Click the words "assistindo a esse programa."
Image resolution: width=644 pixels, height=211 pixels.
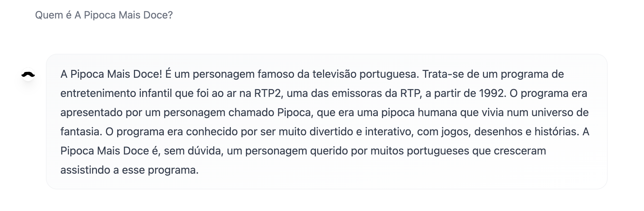(x=129, y=170)
